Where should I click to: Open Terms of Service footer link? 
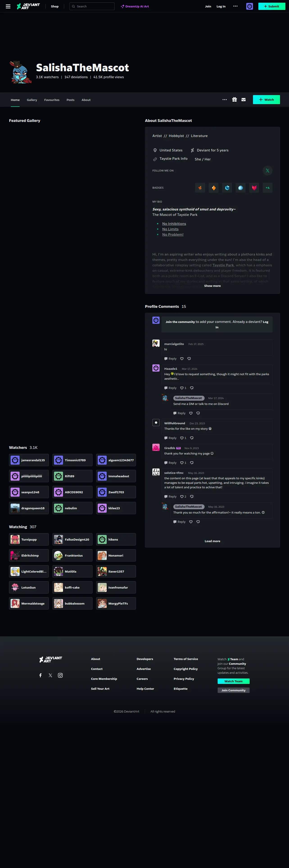click(186, 659)
